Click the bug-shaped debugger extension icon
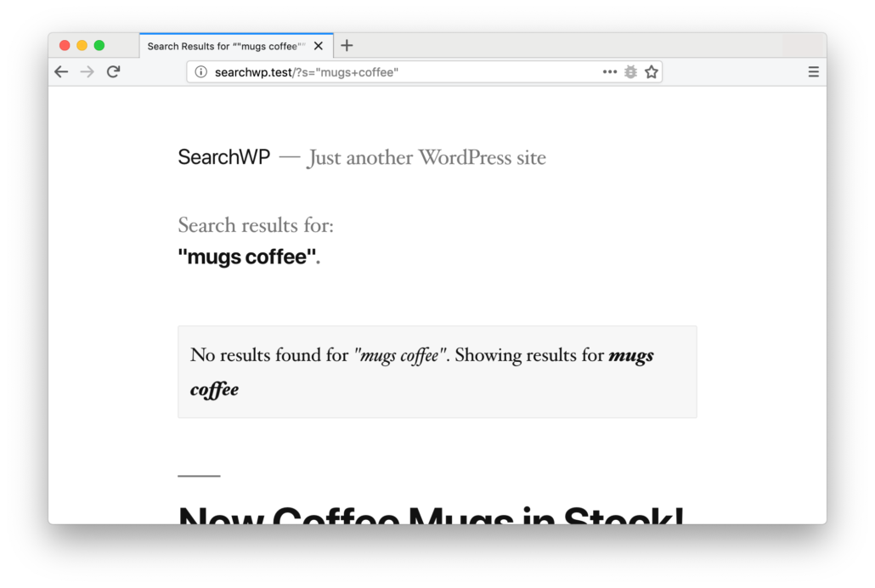 629,71
